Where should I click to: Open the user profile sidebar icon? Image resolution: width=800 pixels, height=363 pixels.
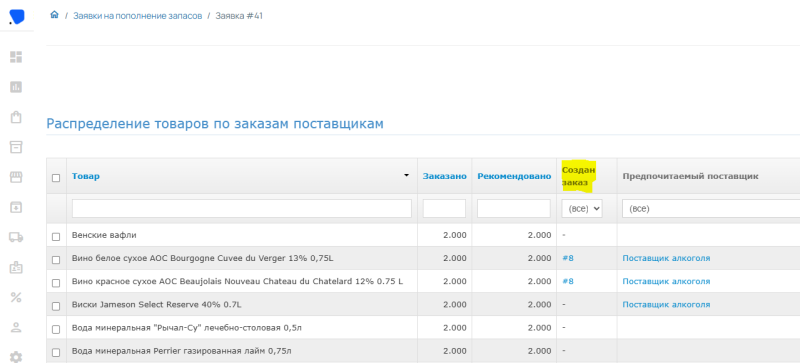coord(16,327)
